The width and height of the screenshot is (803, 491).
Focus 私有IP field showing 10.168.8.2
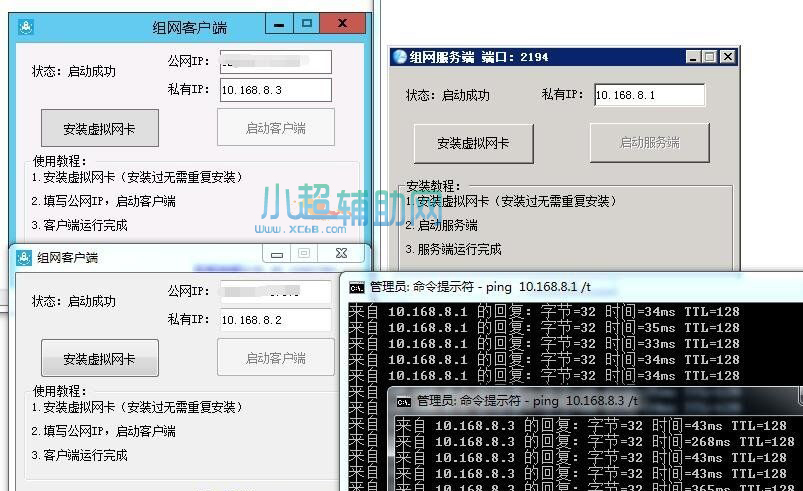pos(276,320)
